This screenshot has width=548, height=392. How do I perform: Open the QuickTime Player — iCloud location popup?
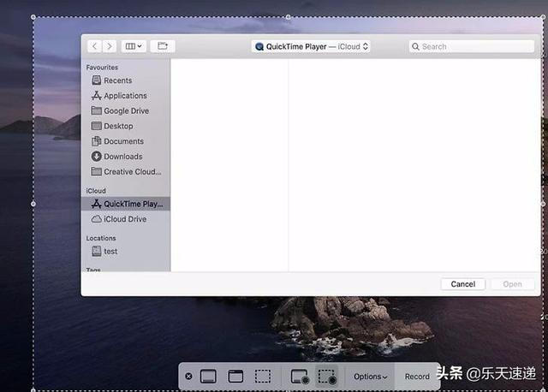click(x=310, y=46)
